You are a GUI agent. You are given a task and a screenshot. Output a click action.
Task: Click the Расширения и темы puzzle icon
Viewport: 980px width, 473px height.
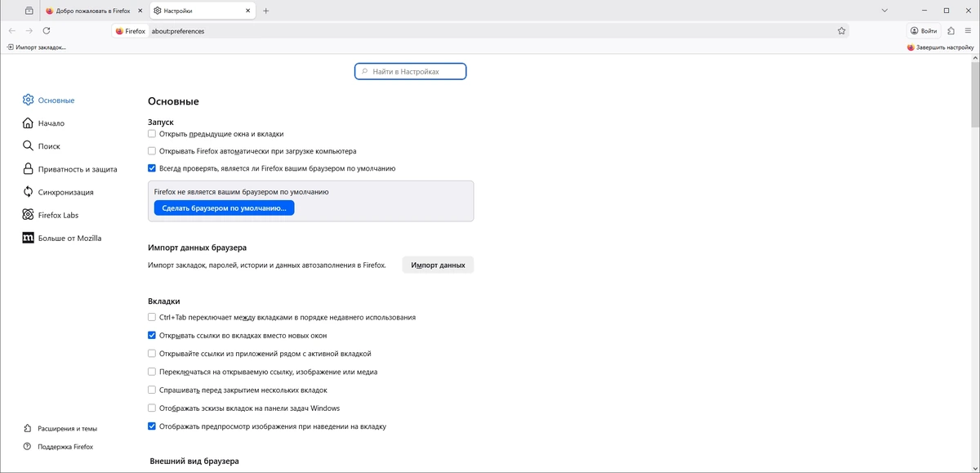pyautogui.click(x=28, y=428)
